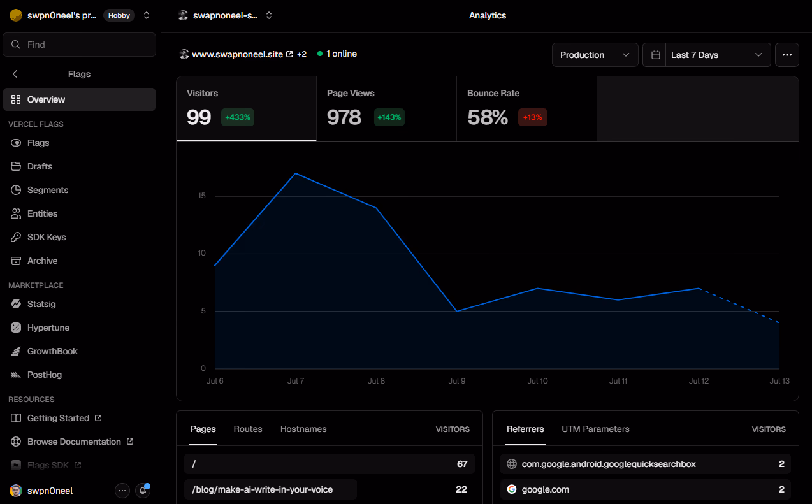The height and width of the screenshot is (504, 812).
Task: Click the +2 additional domains indicator
Action: pos(301,54)
